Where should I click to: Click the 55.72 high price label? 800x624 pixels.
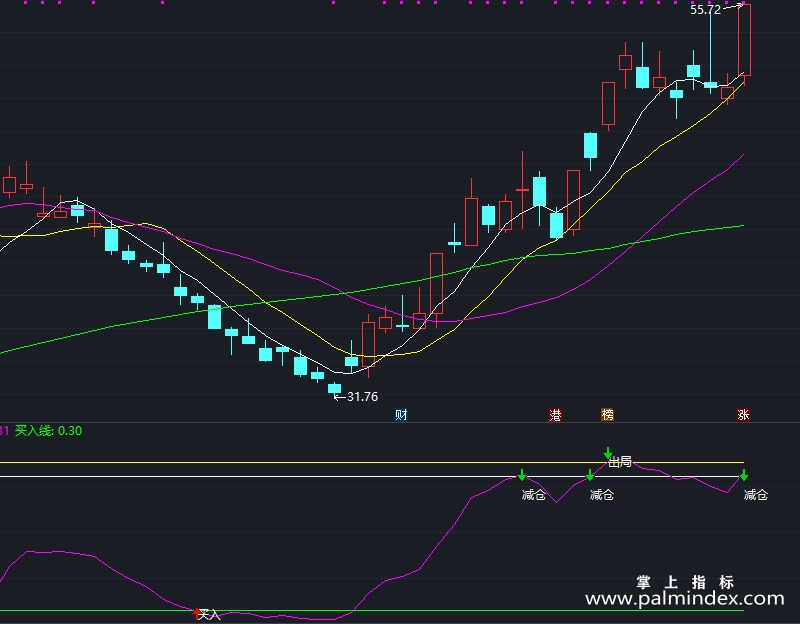pos(706,10)
